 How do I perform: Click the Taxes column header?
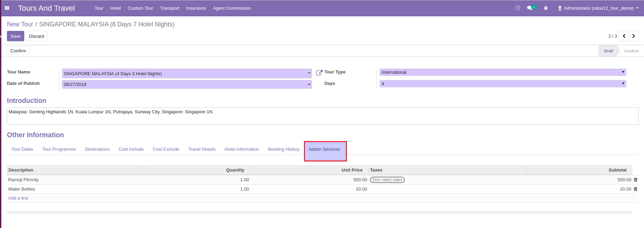point(447,170)
